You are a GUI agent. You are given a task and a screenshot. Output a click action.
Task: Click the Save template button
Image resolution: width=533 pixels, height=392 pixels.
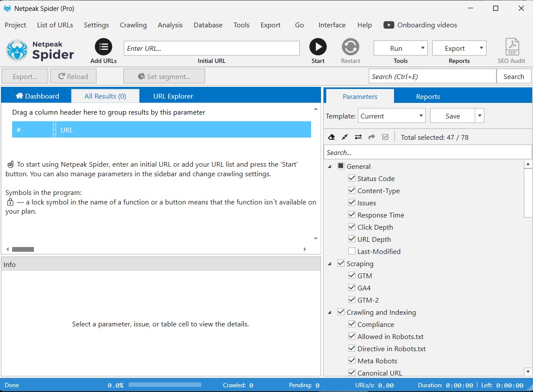coord(453,116)
